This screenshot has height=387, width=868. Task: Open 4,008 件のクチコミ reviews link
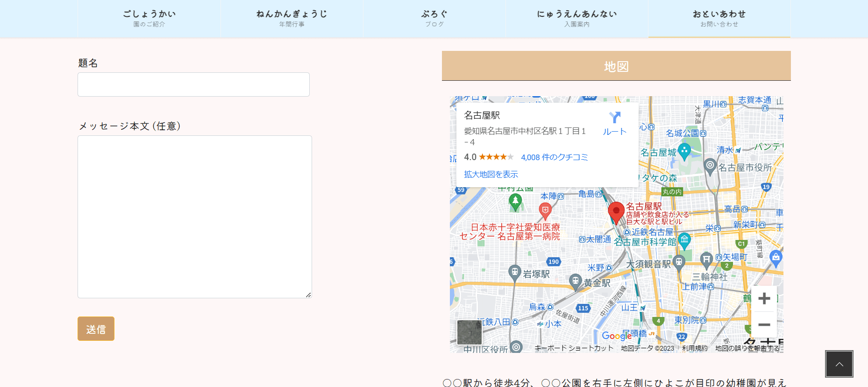click(x=555, y=157)
